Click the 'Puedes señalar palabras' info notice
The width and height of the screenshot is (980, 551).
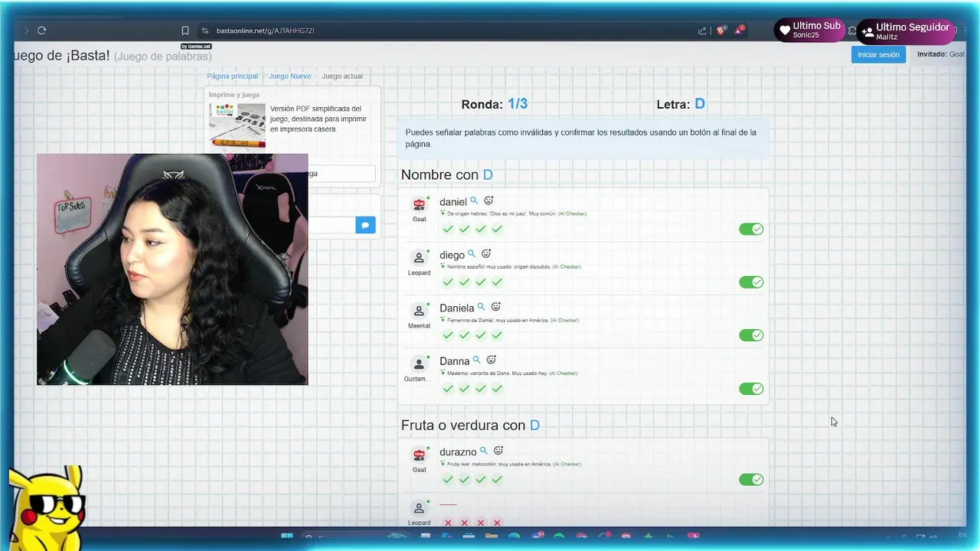[583, 138]
